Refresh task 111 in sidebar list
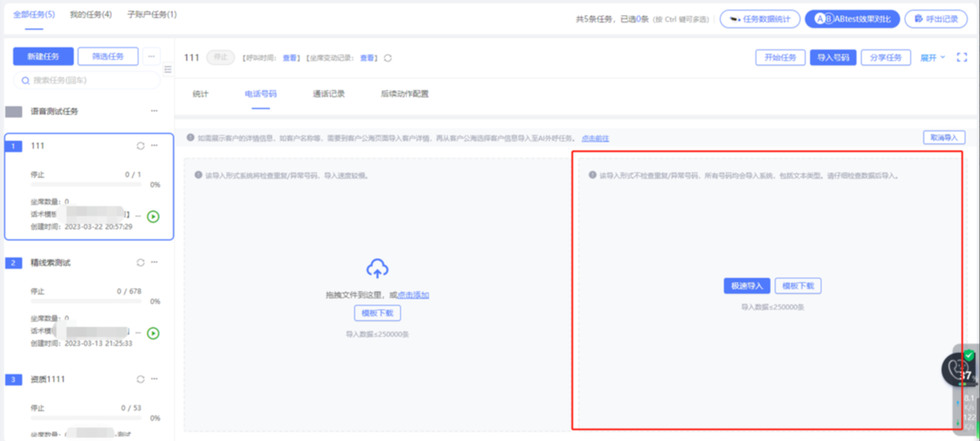Image resolution: width=980 pixels, height=441 pixels. (140, 146)
